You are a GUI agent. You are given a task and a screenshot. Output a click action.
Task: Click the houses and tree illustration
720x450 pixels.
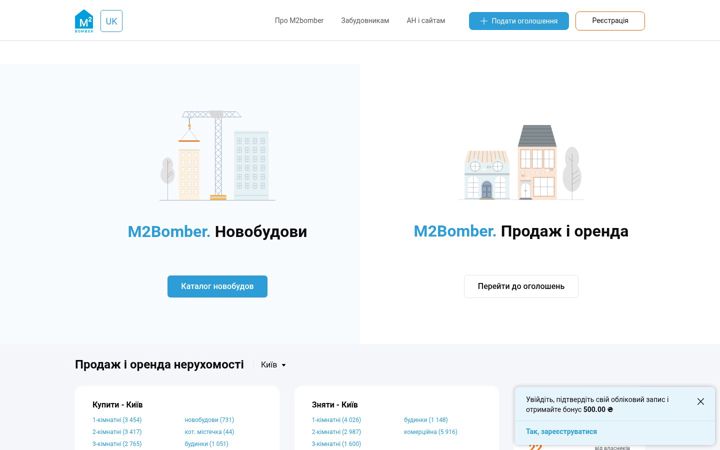(x=521, y=162)
